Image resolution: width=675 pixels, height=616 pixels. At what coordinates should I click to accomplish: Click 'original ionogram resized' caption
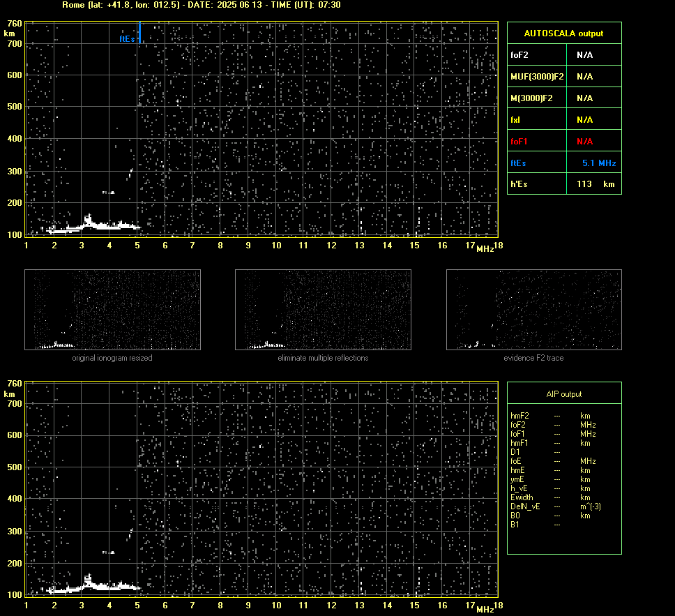pos(112,358)
